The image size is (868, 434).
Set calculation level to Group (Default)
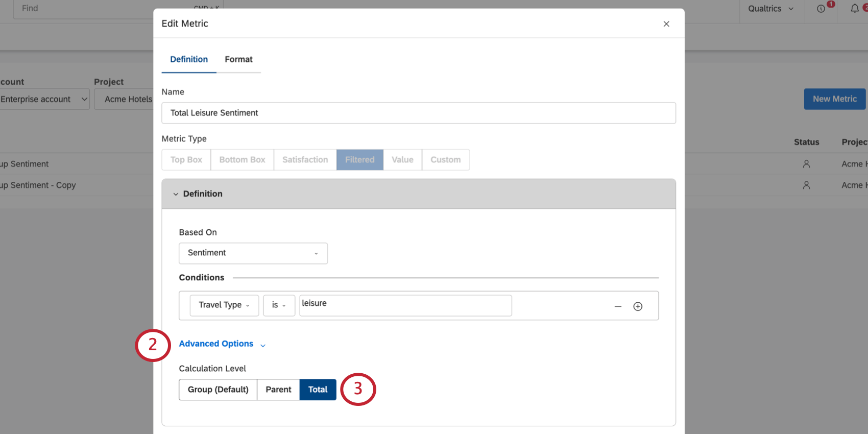(x=218, y=390)
